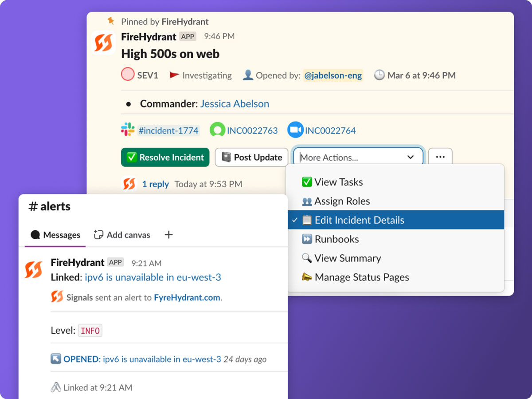Open the INC0022763 ticket link
Screen dimensions: 532x399
coord(252,130)
